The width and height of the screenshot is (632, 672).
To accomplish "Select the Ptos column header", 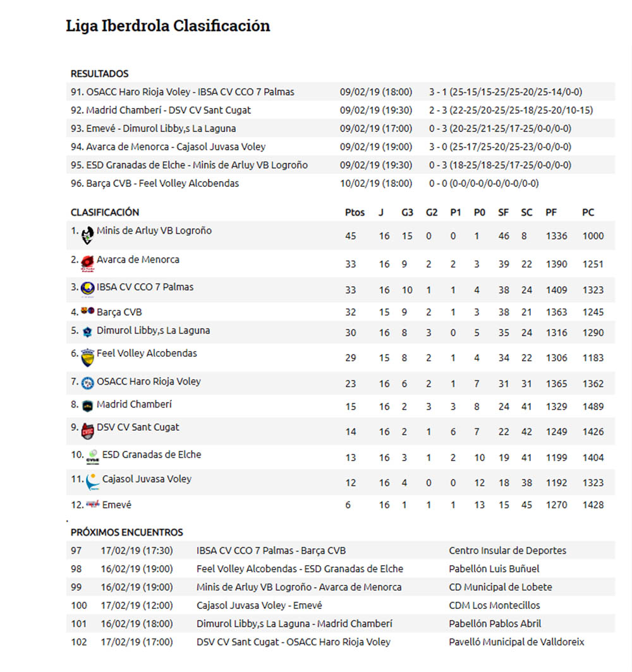I will [355, 212].
